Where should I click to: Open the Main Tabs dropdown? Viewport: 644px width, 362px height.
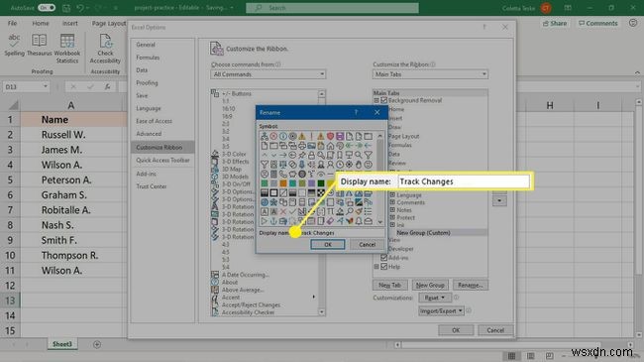(x=430, y=74)
